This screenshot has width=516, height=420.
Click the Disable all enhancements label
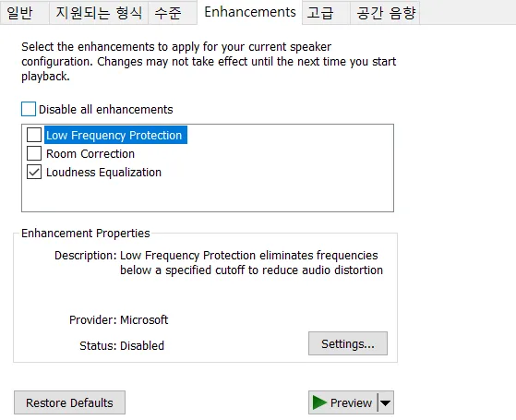click(x=105, y=109)
